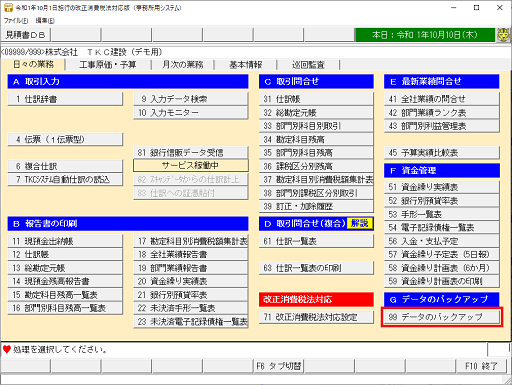Print 15 勘定科目残高一覧表
The image size is (512, 385).
click(65, 295)
